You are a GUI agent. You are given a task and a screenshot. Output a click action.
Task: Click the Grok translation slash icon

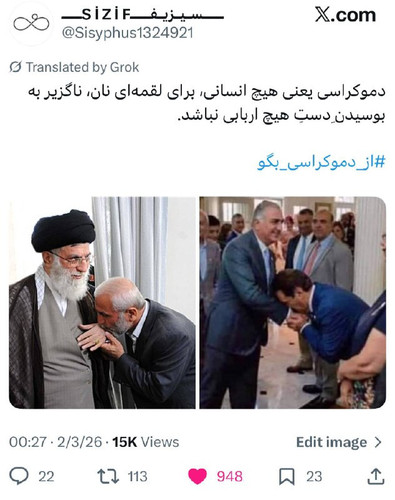coord(15,67)
